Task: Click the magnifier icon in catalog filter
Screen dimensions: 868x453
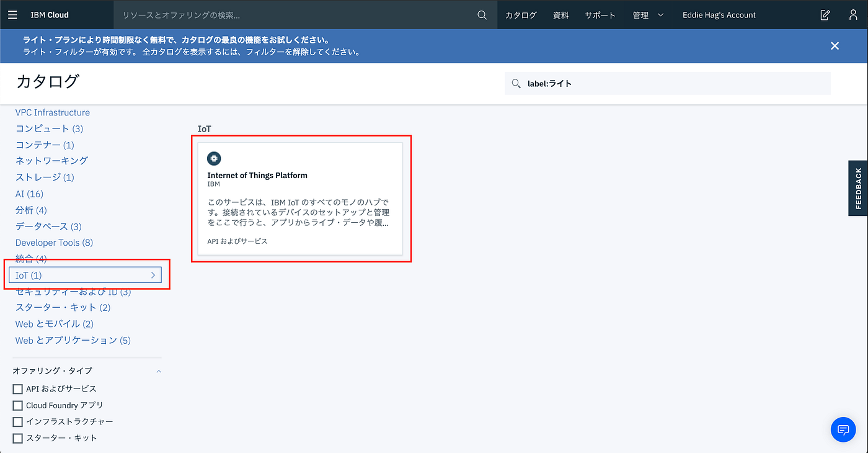Action: (x=516, y=83)
